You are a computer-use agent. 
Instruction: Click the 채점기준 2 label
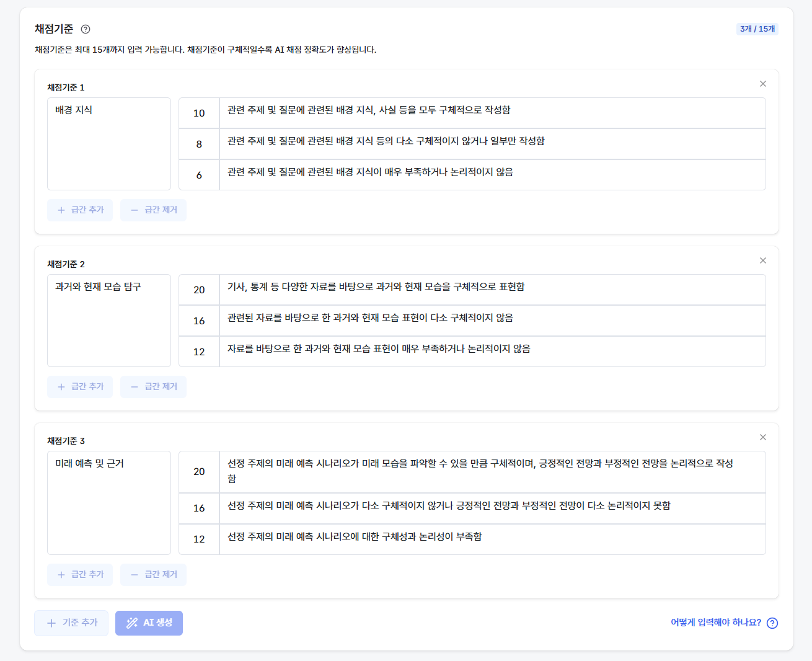click(66, 264)
